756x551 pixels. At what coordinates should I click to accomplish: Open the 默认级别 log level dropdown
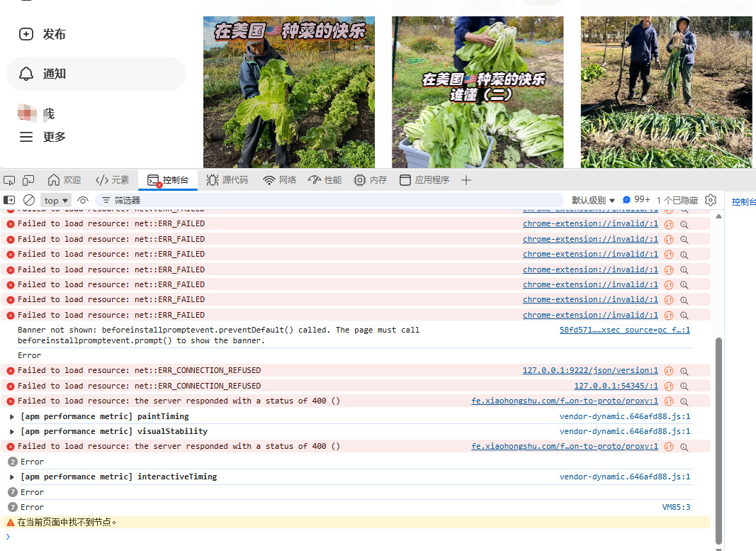594,201
